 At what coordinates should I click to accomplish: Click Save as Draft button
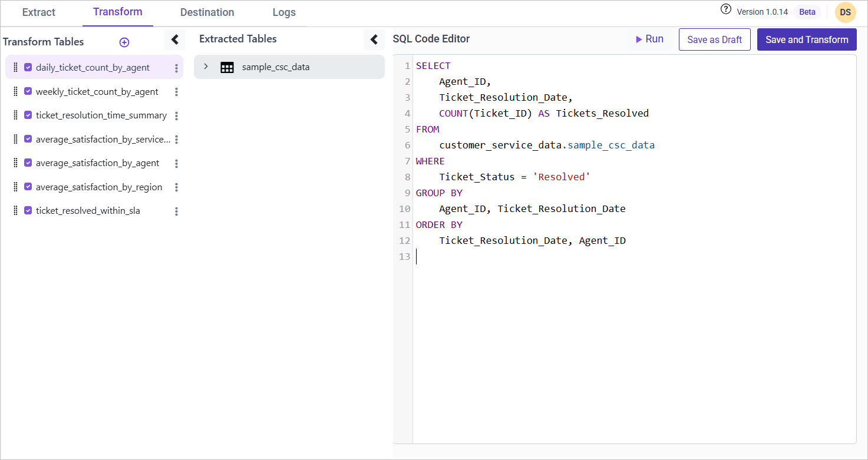click(x=714, y=39)
